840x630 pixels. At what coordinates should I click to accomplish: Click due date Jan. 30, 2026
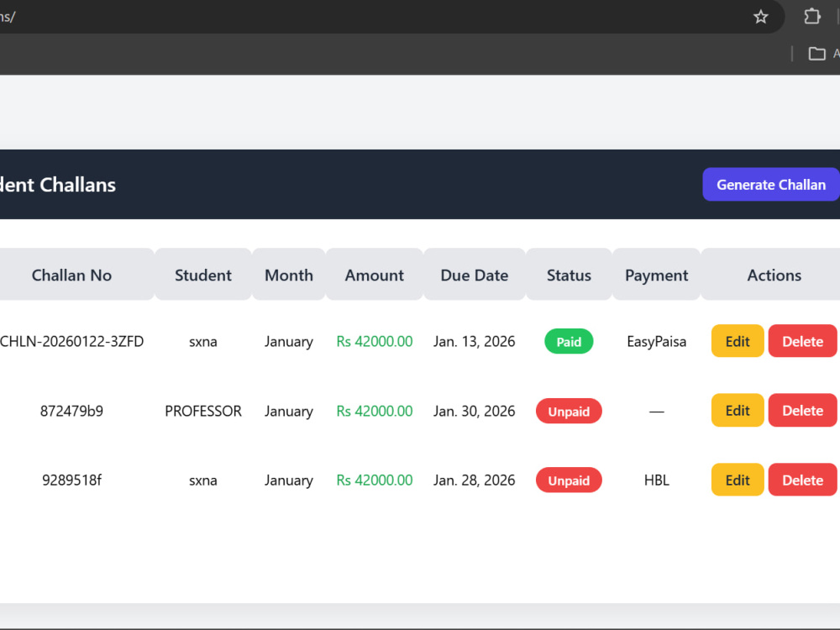[x=474, y=411]
